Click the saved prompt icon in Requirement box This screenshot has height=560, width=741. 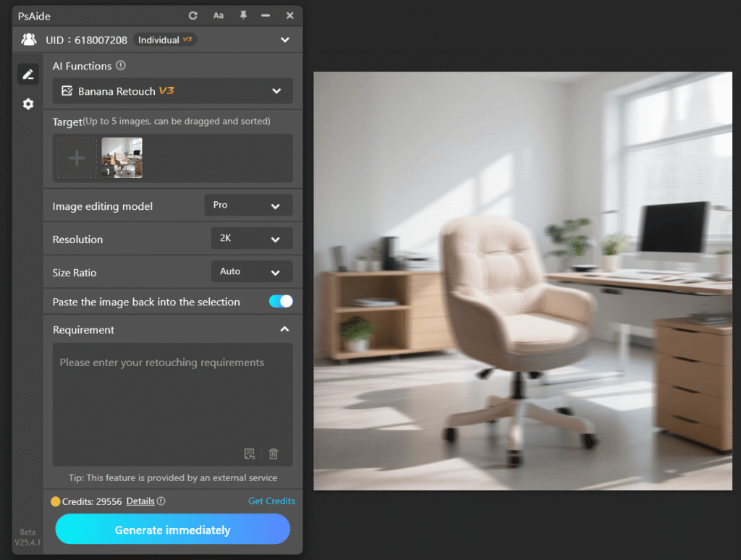click(249, 454)
